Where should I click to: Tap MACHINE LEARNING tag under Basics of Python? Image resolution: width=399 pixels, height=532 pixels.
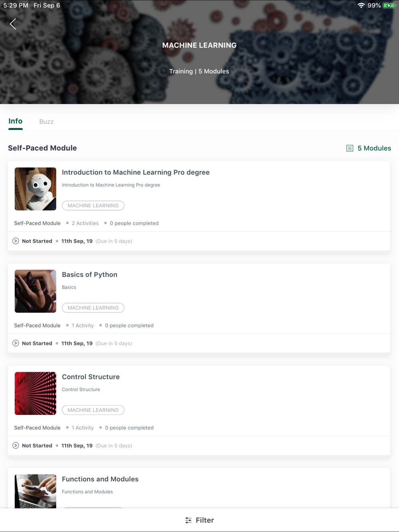[x=93, y=308]
